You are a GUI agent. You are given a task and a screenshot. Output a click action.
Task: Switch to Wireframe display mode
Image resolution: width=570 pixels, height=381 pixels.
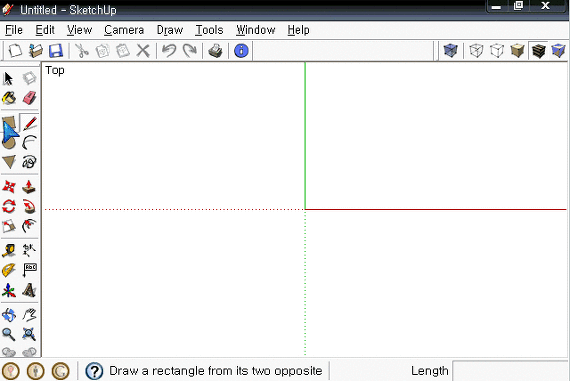tap(476, 51)
